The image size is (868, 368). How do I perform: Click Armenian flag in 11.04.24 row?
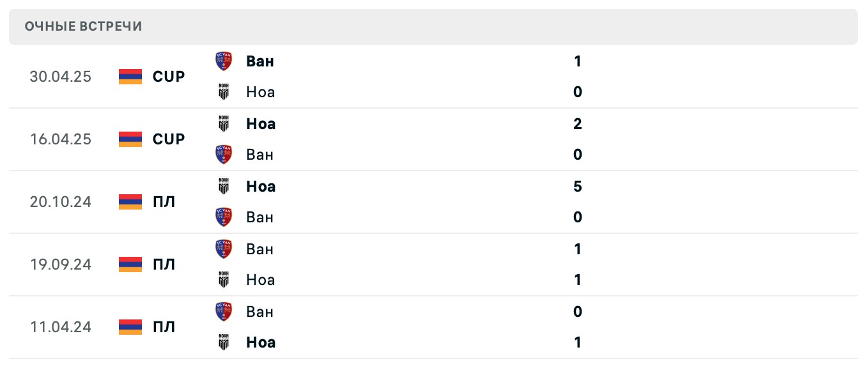[x=130, y=327]
